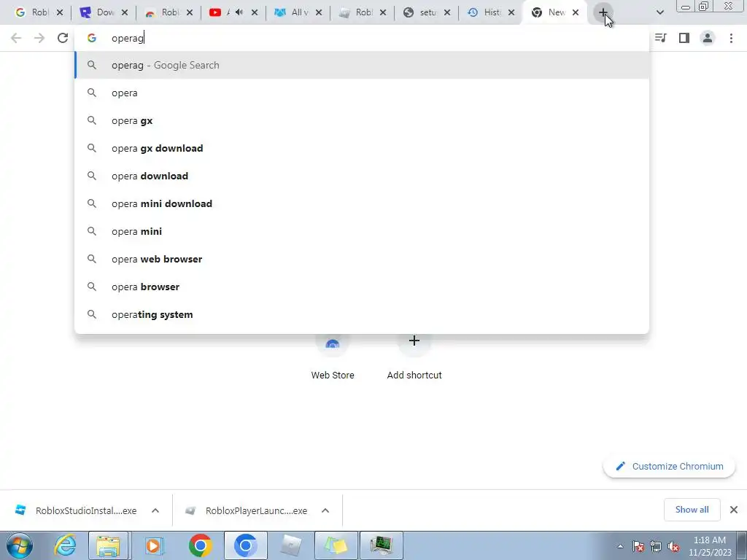Screen dimensions: 747x560
Task: Select the 'opera' suggestion
Action: pyautogui.click(x=362, y=93)
